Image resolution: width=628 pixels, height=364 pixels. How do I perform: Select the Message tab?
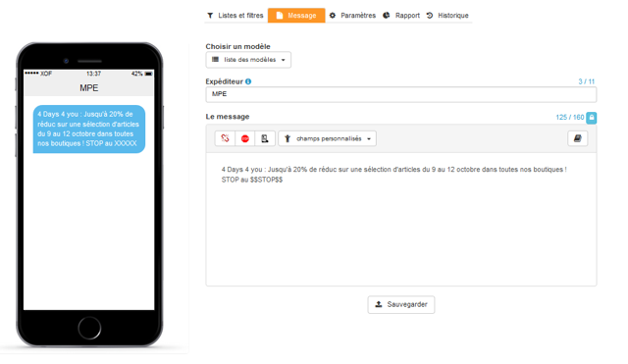pos(296,16)
